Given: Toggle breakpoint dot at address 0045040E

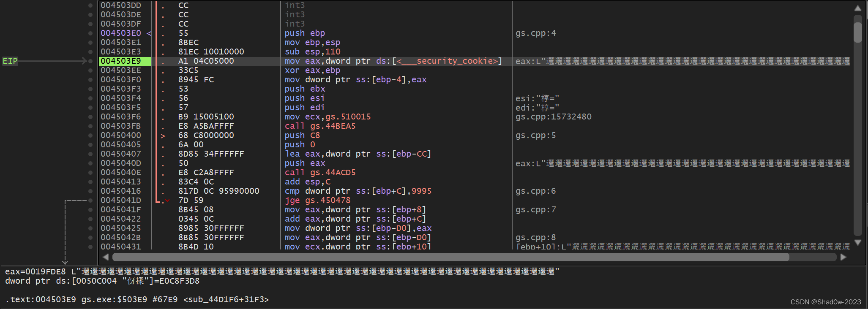Looking at the screenshot, I should click(x=90, y=173).
